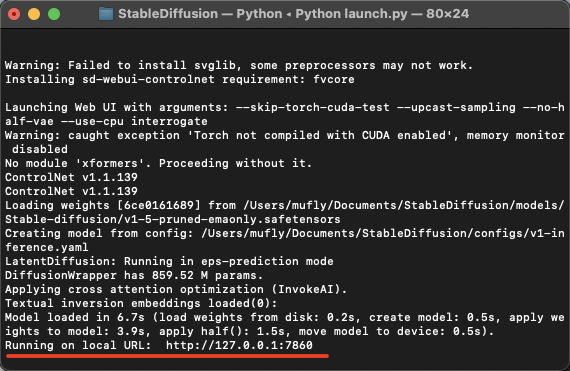Click the 'Textual inversion embeddings loaded(0)' line
570x371 pixels.
coord(141,303)
